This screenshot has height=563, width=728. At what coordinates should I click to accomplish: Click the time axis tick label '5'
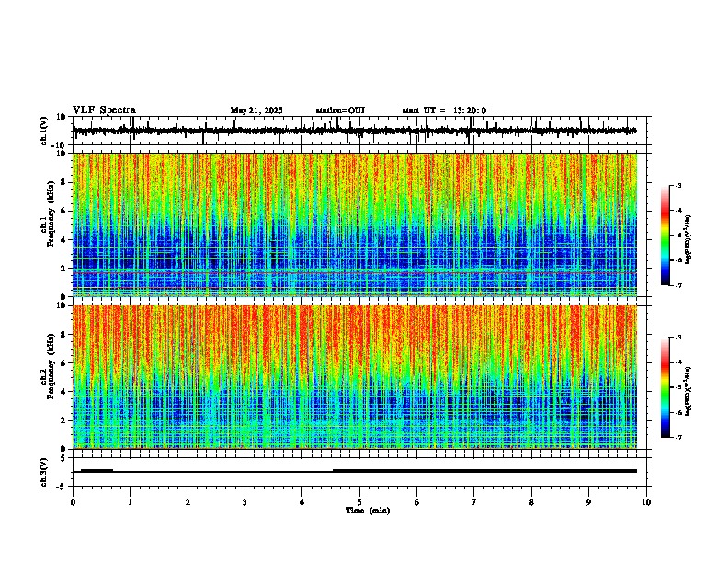click(x=359, y=502)
